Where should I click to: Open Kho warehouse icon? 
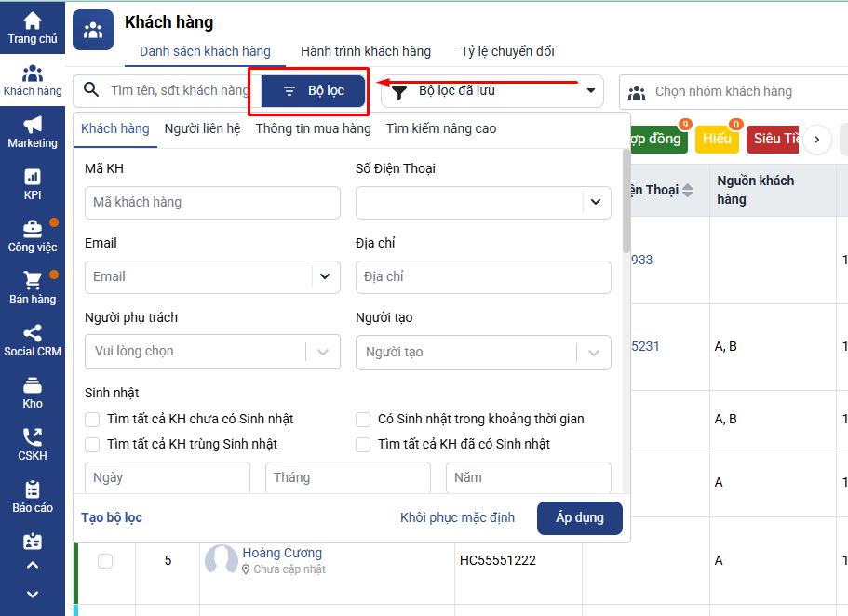[33, 385]
